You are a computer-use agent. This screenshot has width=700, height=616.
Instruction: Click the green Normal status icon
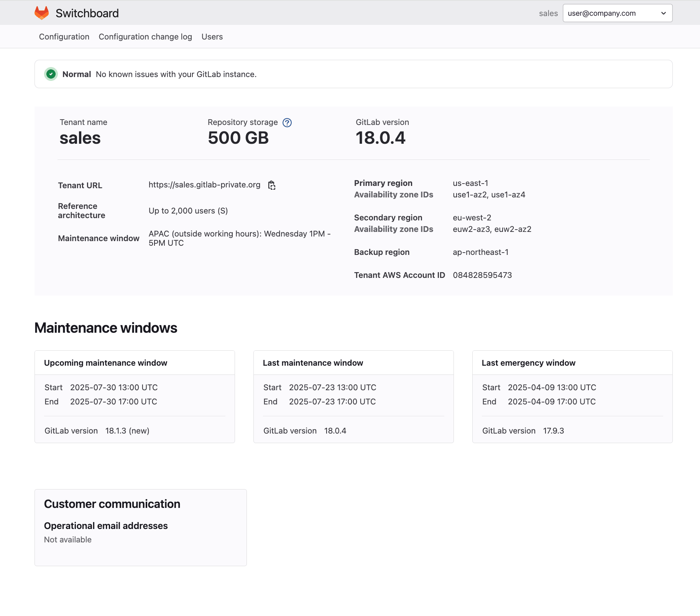(51, 74)
